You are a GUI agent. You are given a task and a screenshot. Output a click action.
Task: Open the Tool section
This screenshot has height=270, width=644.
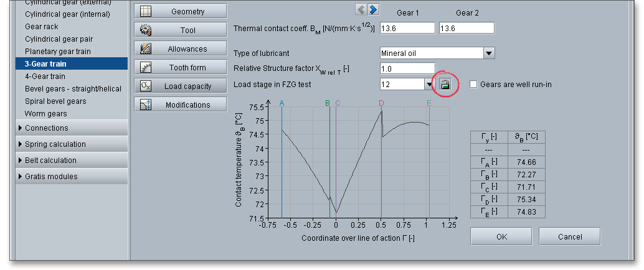180,30
